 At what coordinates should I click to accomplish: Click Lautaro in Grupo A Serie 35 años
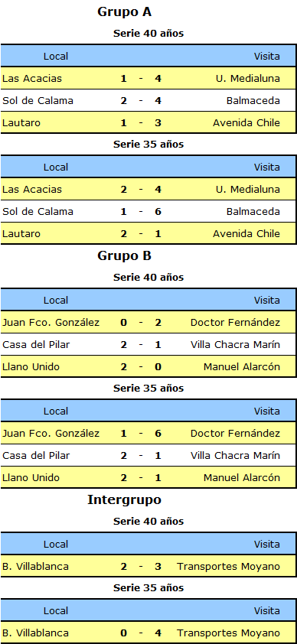[x=21, y=233]
